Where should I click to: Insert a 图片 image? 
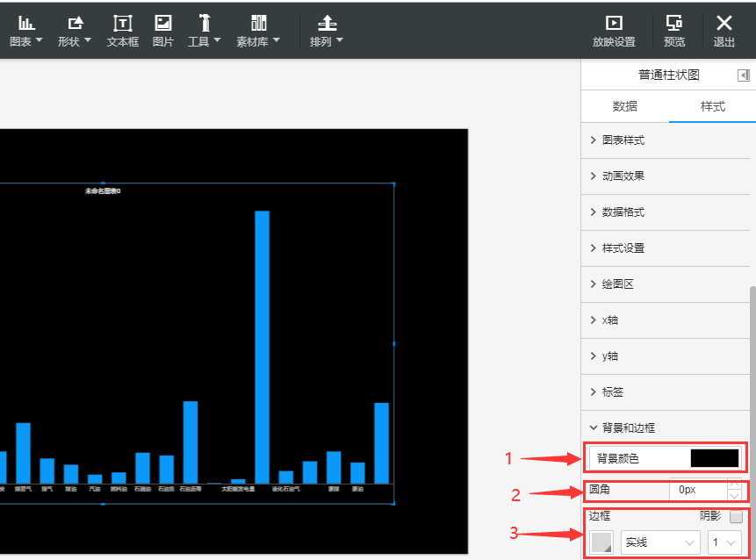click(162, 32)
